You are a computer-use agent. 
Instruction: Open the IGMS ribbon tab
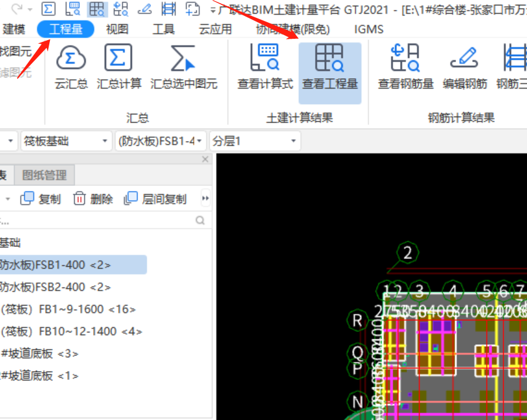tap(369, 29)
